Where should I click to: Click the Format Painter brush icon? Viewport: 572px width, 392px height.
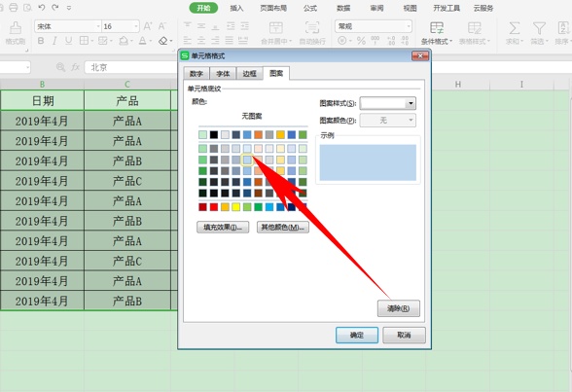[x=16, y=27]
